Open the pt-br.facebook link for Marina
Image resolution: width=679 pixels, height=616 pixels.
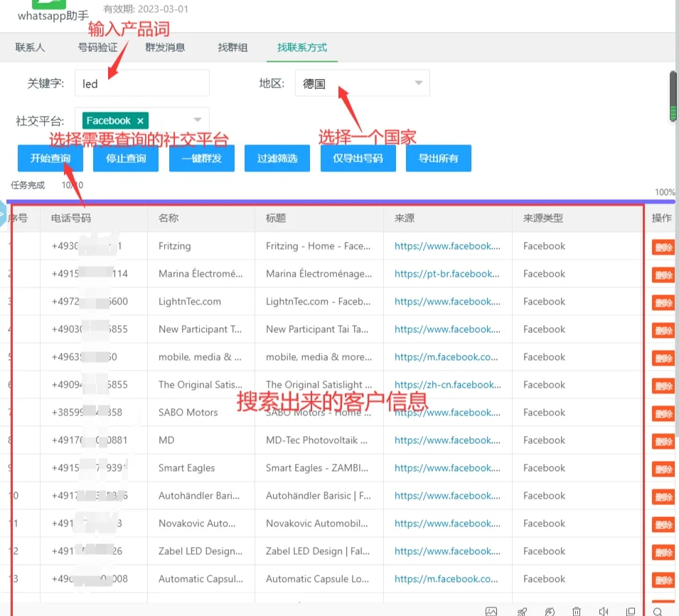[x=447, y=274]
